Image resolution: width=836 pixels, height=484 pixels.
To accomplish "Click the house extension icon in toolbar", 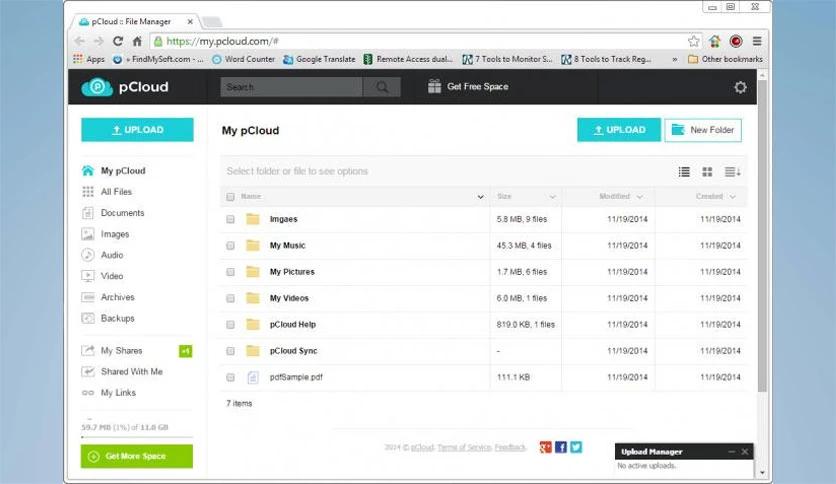I will click(715, 41).
